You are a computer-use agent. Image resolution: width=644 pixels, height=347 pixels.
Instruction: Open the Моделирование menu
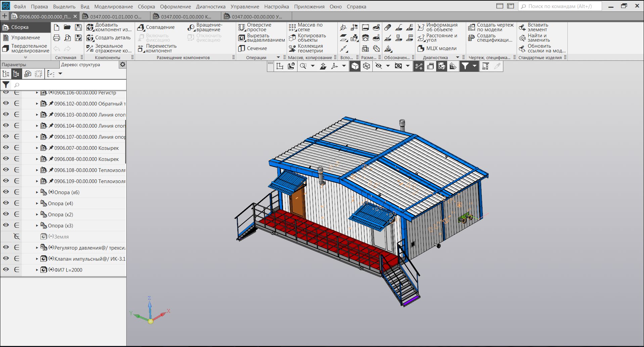(x=113, y=6)
